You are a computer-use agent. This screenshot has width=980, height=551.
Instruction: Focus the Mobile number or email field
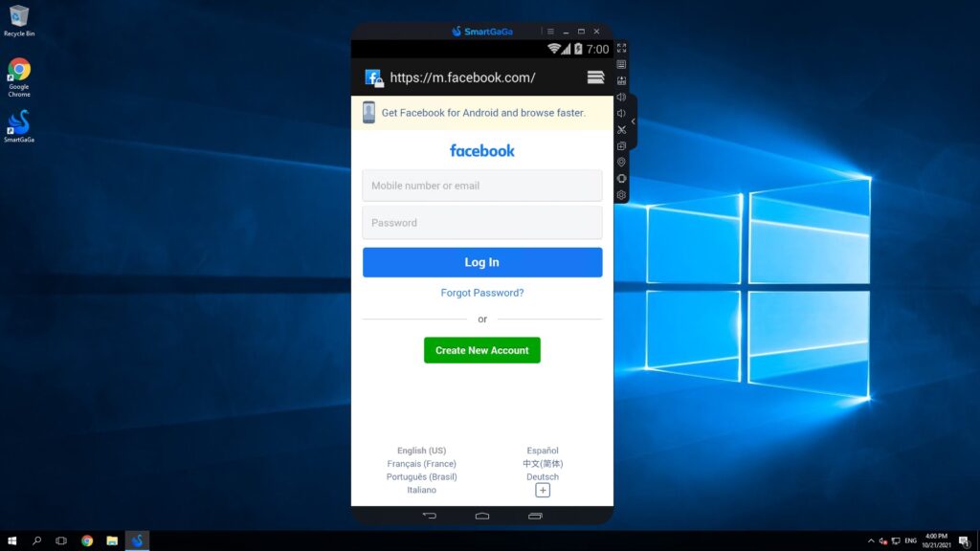coord(481,186)
